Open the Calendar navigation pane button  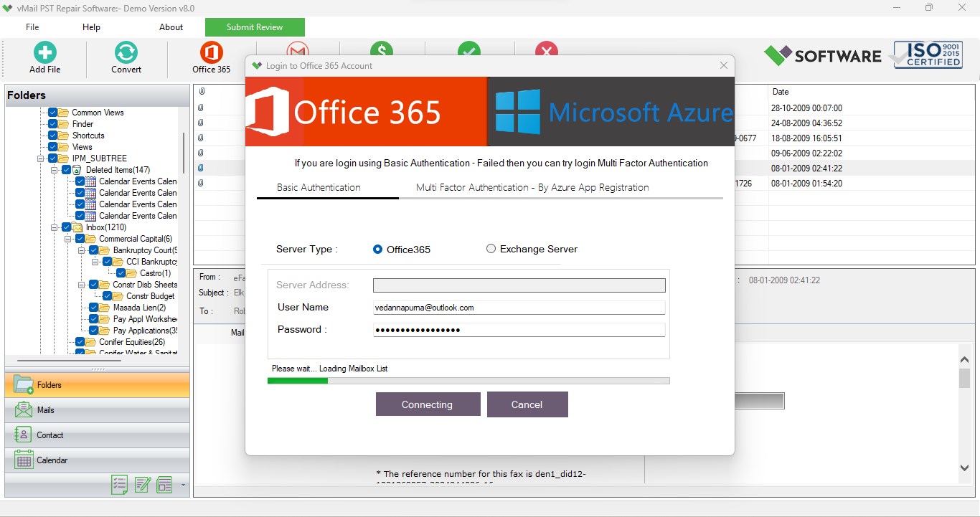click(x=98, y=460)
